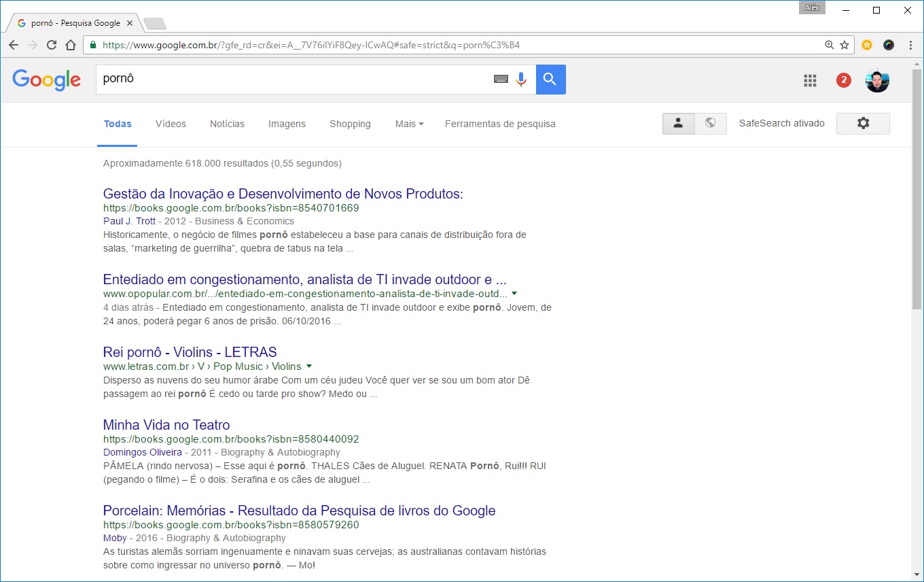Image resolution: width=924 pixels, height=582 pixels.
Task: Select the Todas tab
Action: point(118,124)
